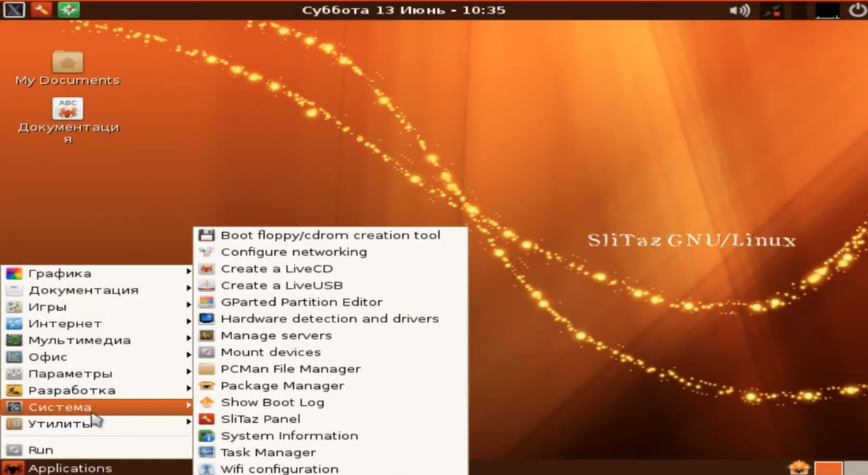Click the terminal X icon in top panel
The height and width of the screenshot is (475, 868).
14,10
